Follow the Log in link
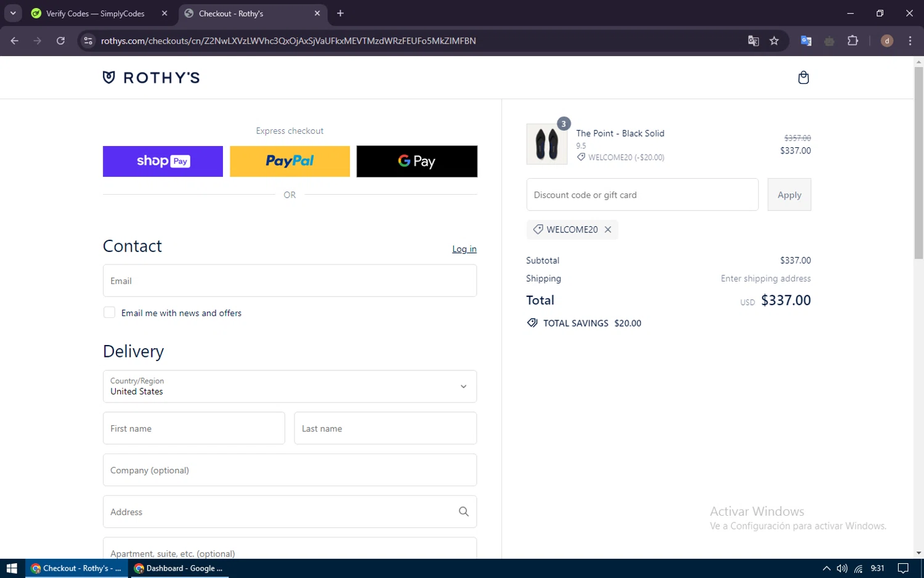This screenshot has height=578, width=924. click(x=464, y=249)
